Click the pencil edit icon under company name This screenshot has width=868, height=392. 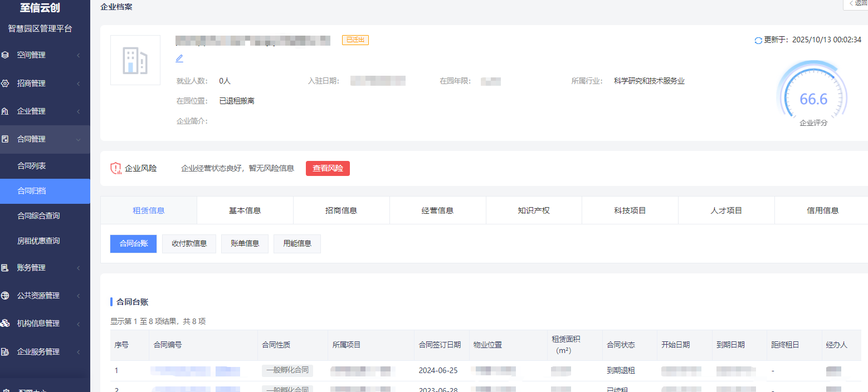click(179, 58)
